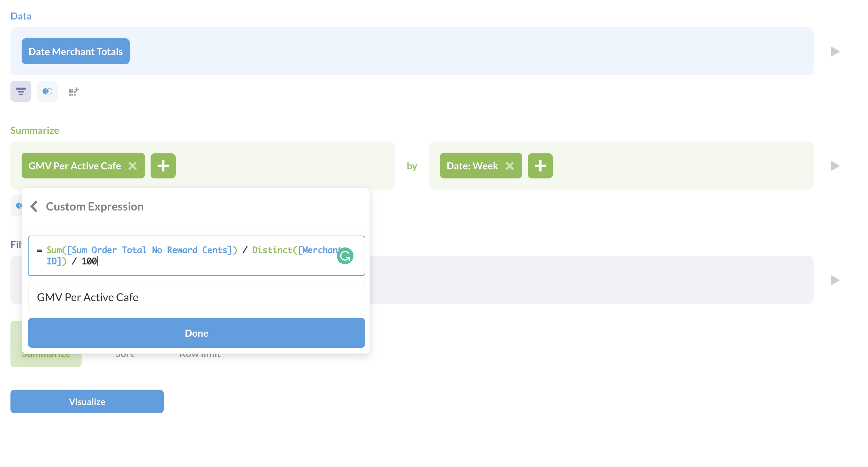Open the Grammarly icon in the formula box
The width and height of the screenshot is (868, 467).
click(x=345, y=256)
